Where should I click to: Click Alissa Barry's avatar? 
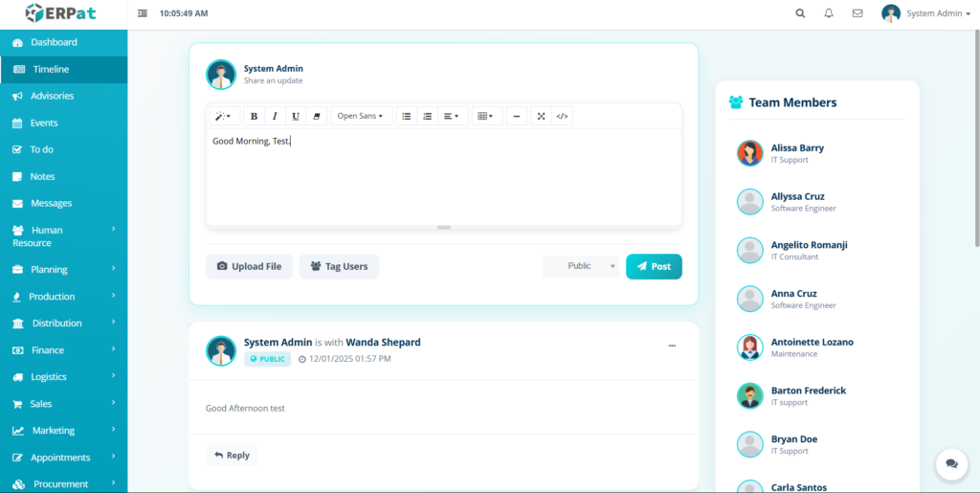click(750, 153)
